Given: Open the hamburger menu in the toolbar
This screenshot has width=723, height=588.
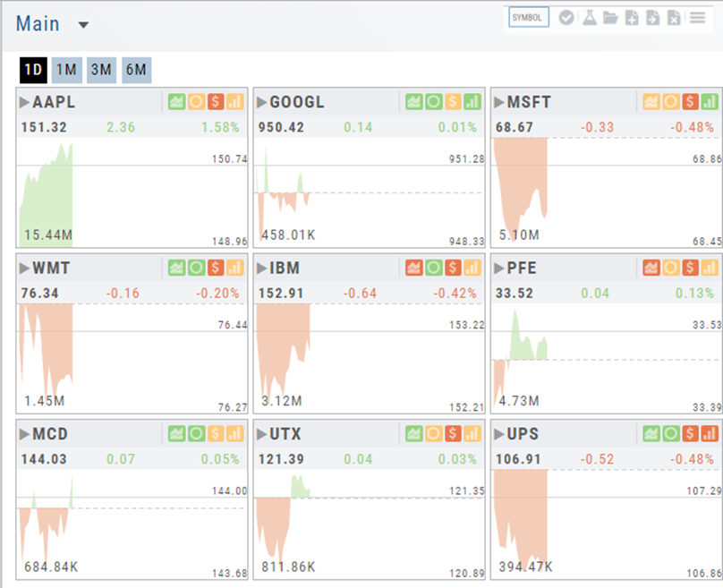Looking at the screenshot, I should click(x=697, y=18).
